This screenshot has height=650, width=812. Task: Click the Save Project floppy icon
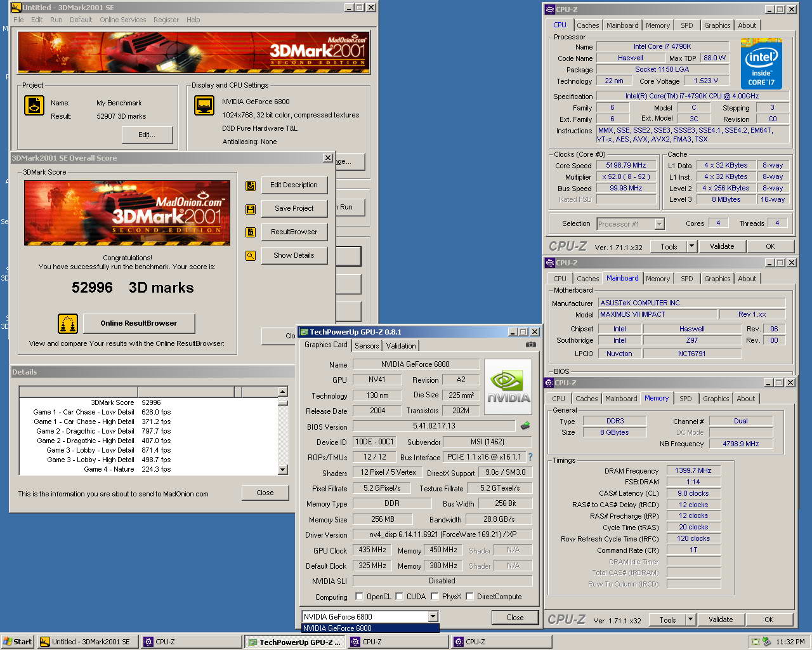251,209
